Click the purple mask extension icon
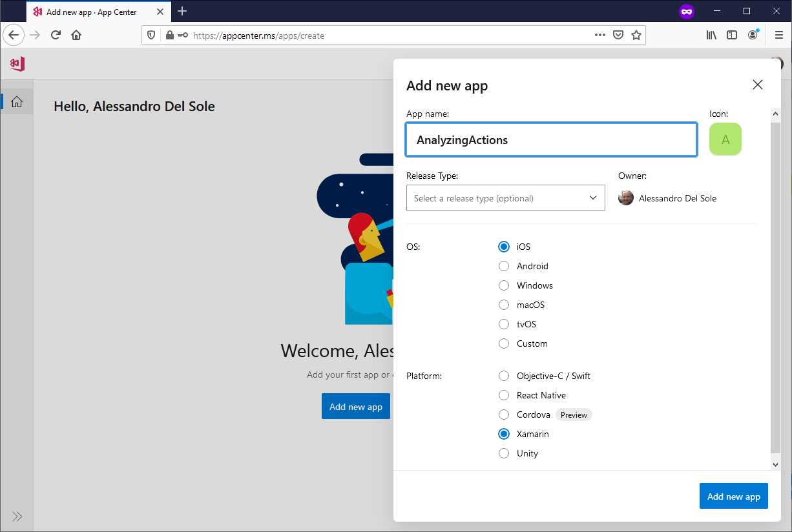 click(686, 11)
